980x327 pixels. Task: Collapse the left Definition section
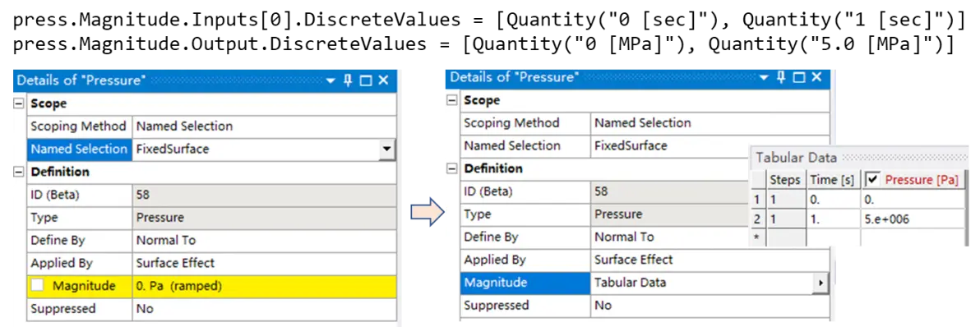19,172
